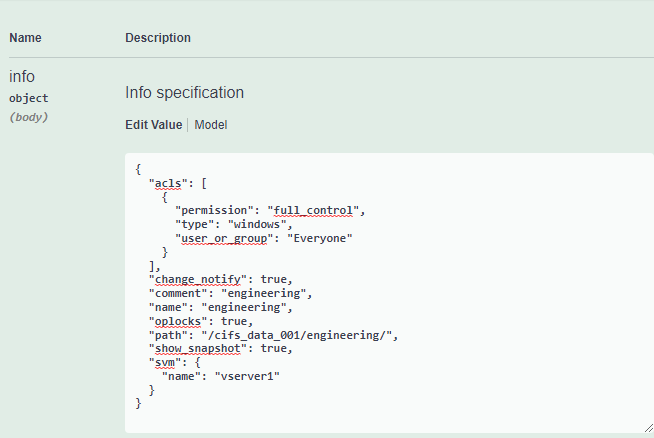Screen dimensions: 654x438
Task: Click the "info" parameter name
Action: (22, 76)
